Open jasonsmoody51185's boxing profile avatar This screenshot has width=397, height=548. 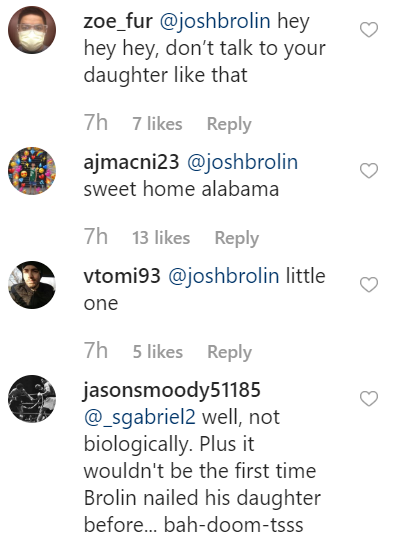pos(32,399)
